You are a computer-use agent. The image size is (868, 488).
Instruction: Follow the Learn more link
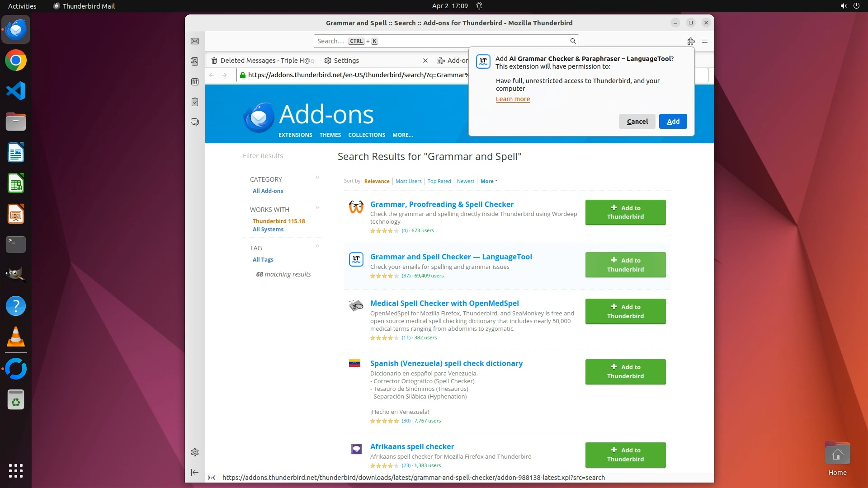tap(513, 99)
